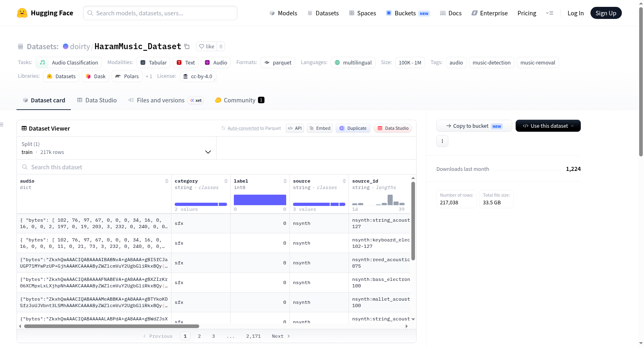644x347 pixels.
Task: Go to Datasets in top navigation
Action: 323,13
